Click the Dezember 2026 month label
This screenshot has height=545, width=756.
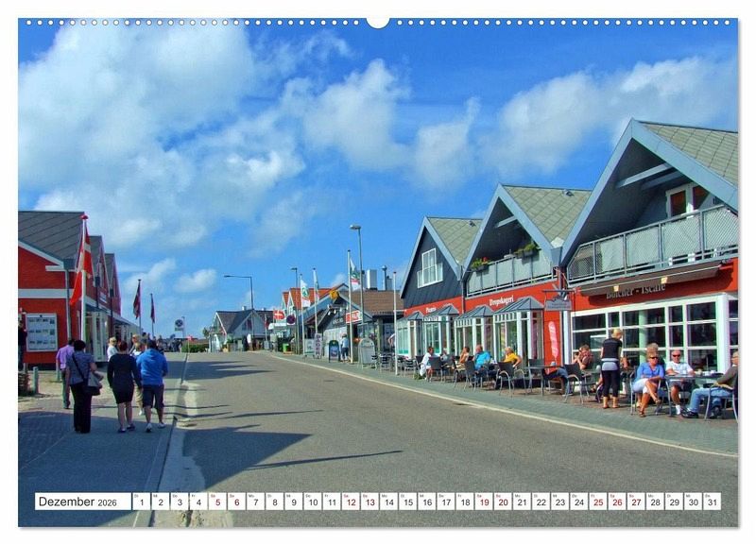(x=79, y=502)
